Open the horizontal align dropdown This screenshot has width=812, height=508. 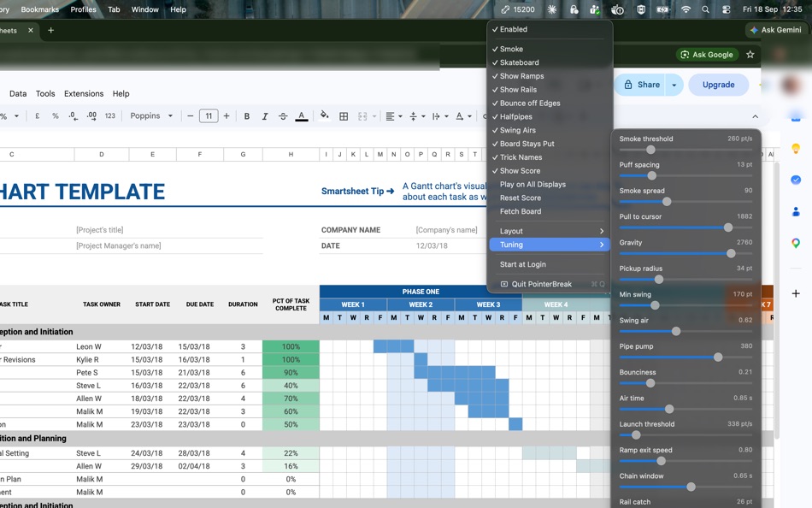(393, 116)
